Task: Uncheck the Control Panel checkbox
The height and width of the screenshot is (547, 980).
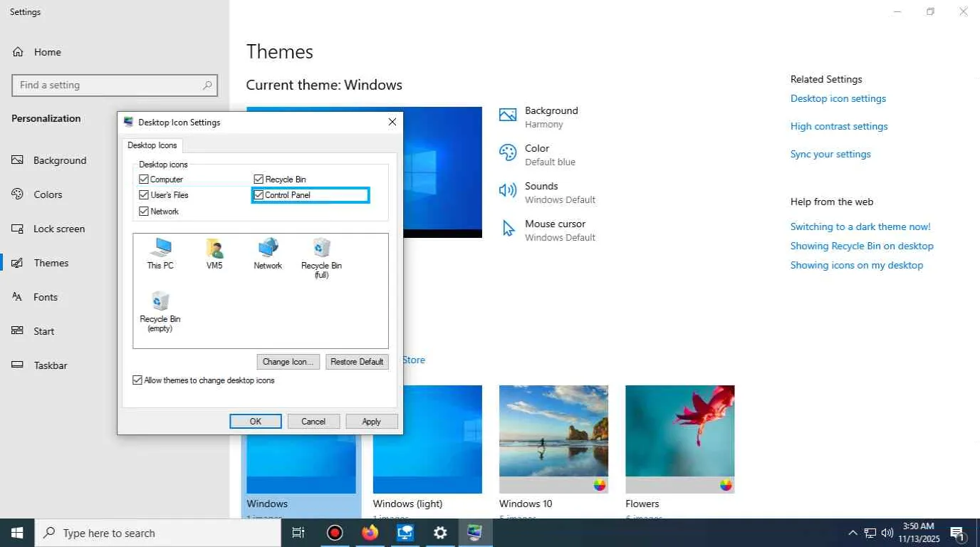Action: click(x=259, y=194)
